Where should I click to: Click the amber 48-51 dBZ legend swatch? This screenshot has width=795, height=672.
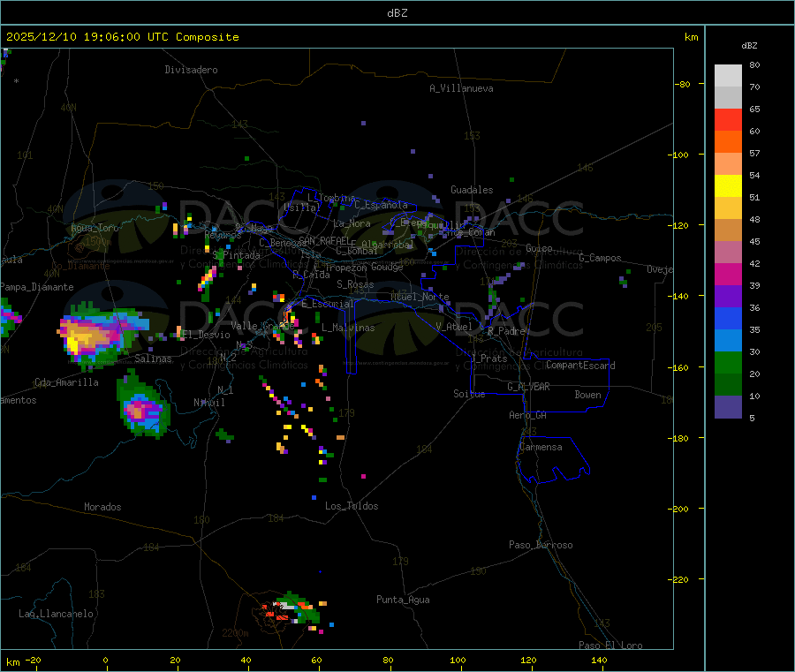tap(728, 208)
